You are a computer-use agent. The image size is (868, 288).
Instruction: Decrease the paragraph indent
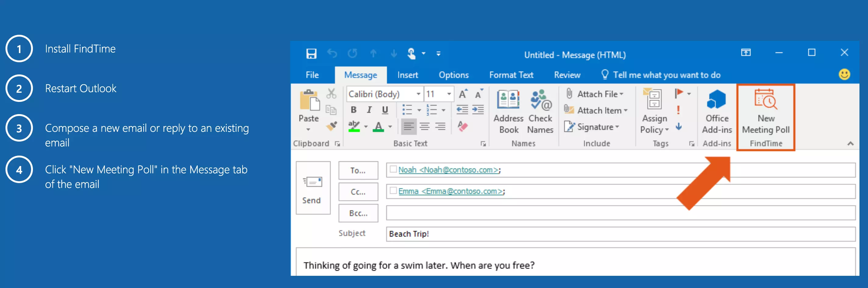click(462, 110)
